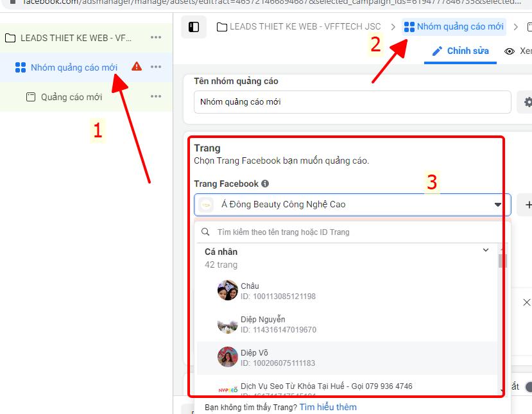Viewport: 532px width, 414px height.
Task: Click the pencil edit icon
Action: [437, 51]
